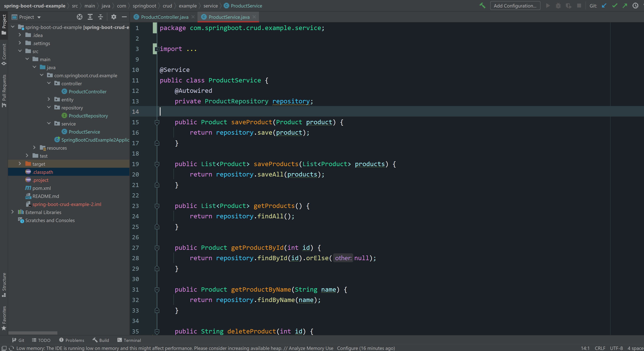Open Git history clock icon
Image resolution: width=644 pixels, height=351 pixels.
635,6
